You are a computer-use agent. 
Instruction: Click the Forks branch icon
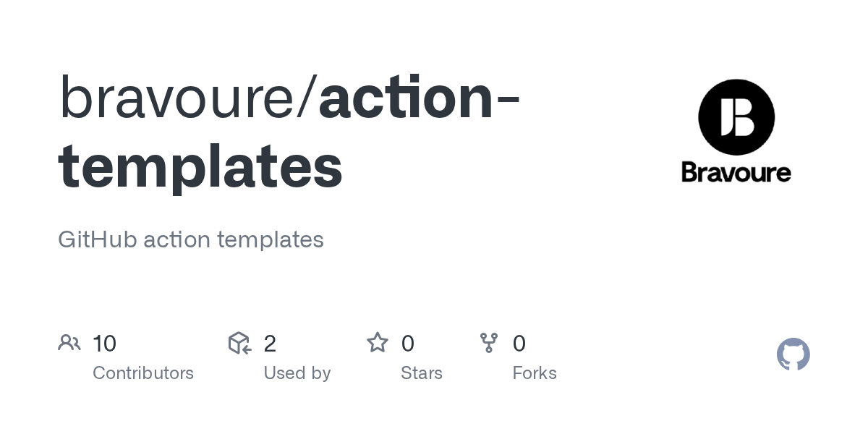click(489, 343)
